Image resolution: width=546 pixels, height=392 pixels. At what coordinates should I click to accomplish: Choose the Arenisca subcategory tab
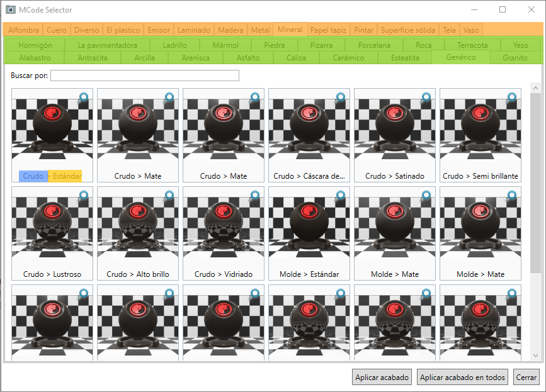(196, 58)
